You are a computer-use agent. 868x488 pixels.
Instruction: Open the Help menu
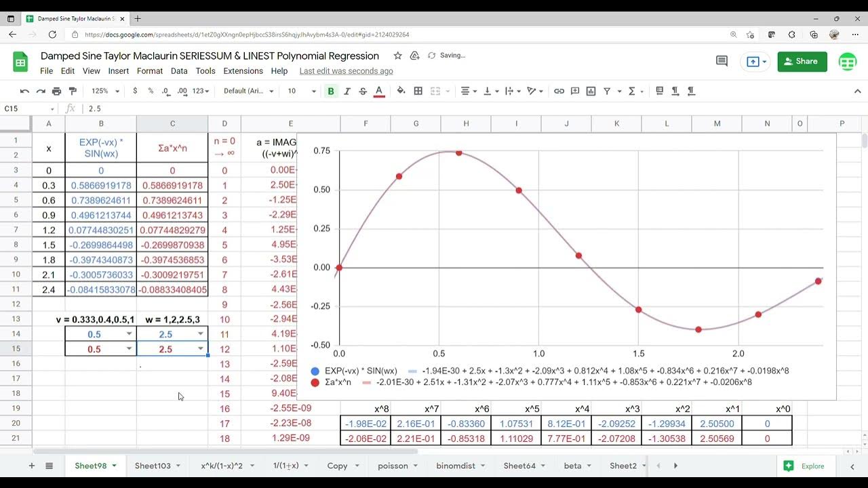279,70
